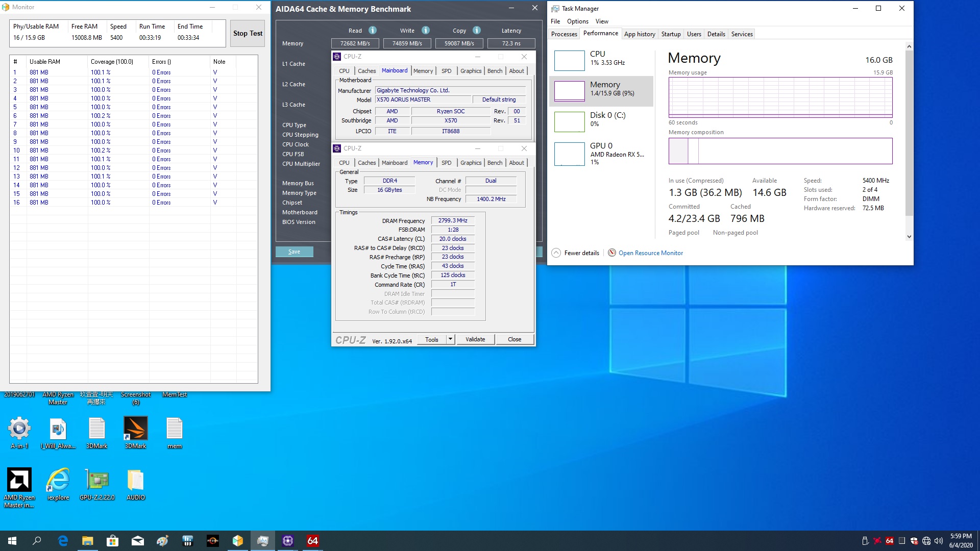The width and height of the screenshot is (980, 551).
Task: Open taskbar search magnifier
Action: click(37, 541)
